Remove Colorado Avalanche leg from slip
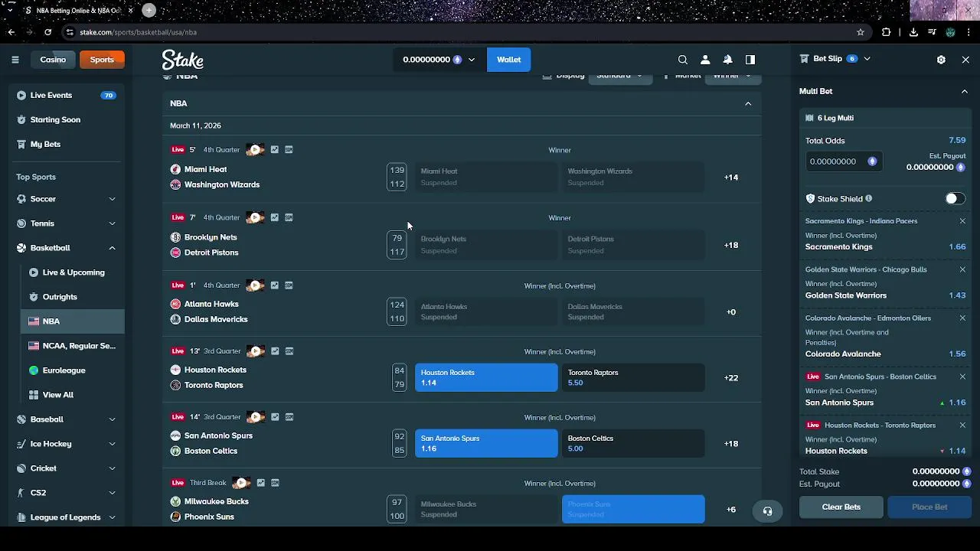980x551 pixels. pyautogui.click(x=962, y=318)
